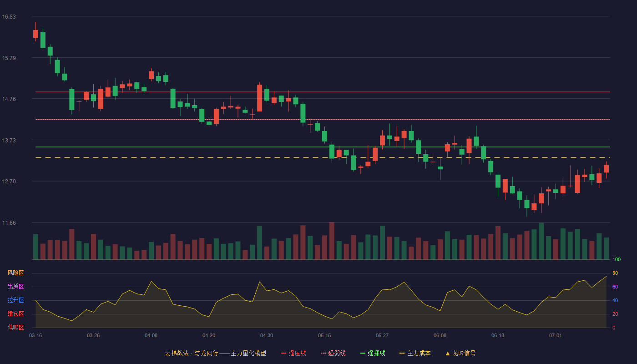The width and height of the screenshot is (637, 364).
Task: Toggle the 强弱线 legend entry
Action: point(333,353)
